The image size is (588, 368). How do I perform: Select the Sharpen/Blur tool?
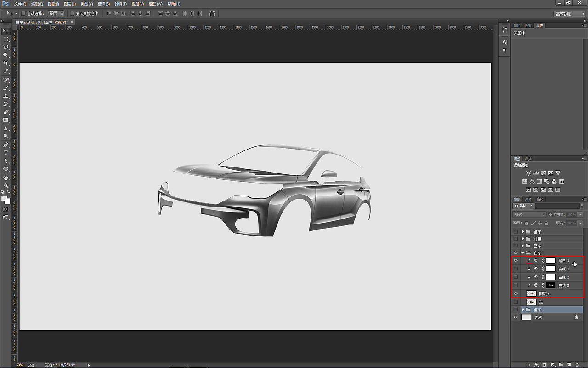6,128
